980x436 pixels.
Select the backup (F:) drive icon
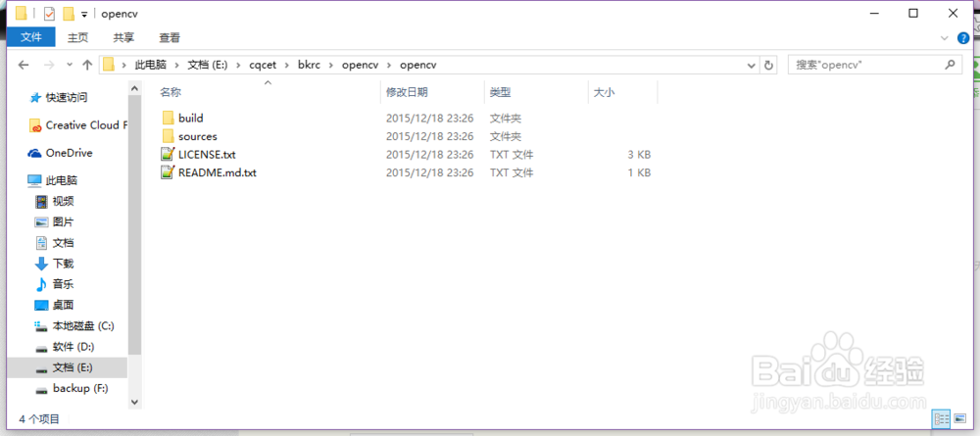(x=41, y=390)
